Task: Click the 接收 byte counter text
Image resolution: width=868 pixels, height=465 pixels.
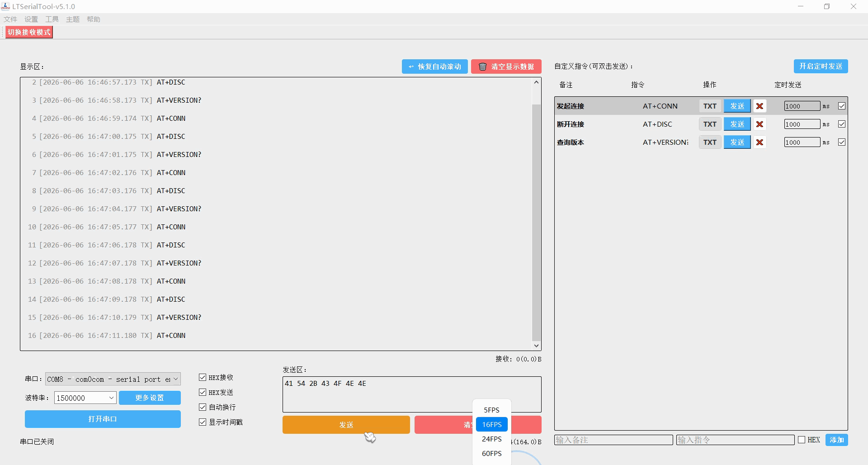Action: click(518, 359)
